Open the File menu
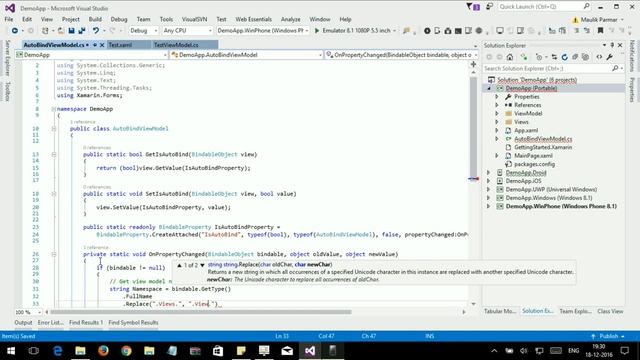Image resolution: width=640 pixels, height=360 pixels. tap(9, 19)
